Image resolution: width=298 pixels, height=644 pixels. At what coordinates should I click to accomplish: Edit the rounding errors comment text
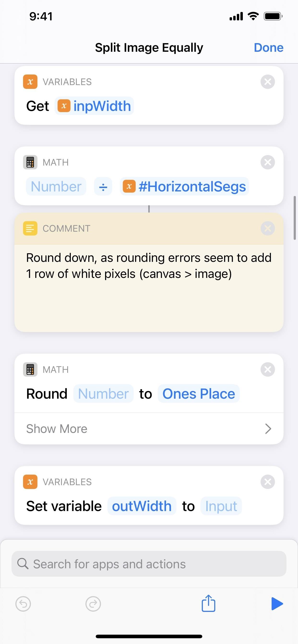click(x=149, y=266)
